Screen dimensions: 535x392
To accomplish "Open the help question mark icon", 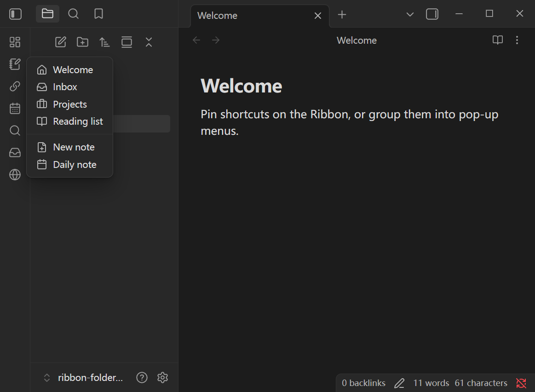I will (x=142, y=378).
